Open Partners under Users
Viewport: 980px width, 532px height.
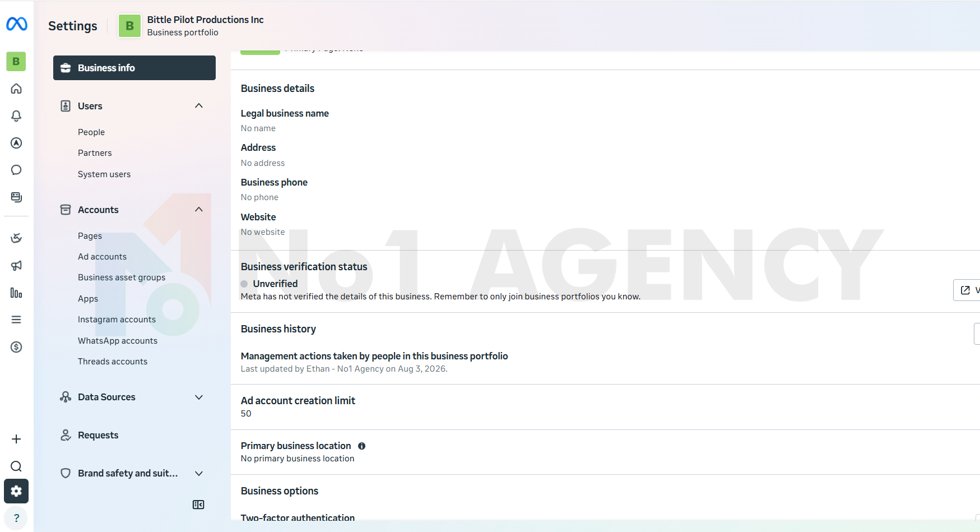(x=95, y=153)
